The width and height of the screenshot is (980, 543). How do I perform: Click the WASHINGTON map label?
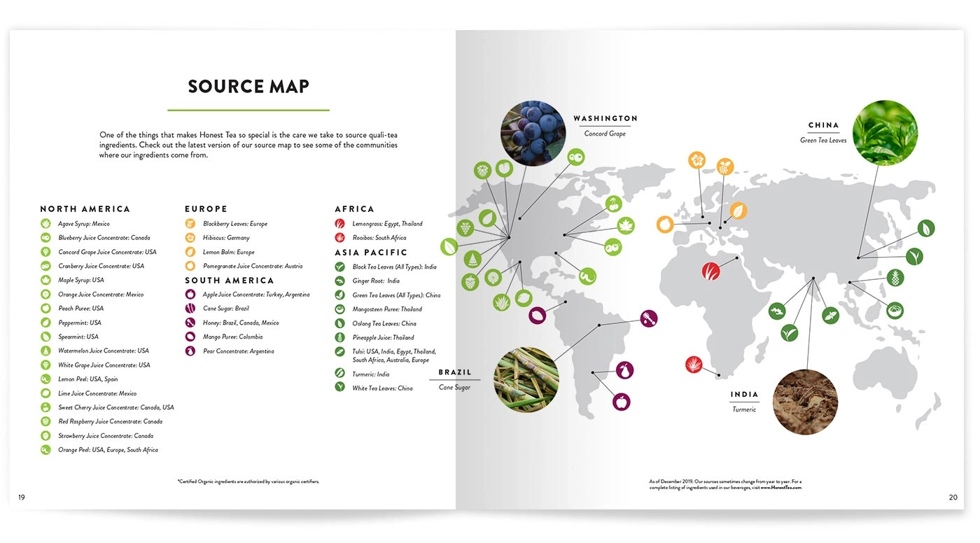[x=605, y=118]
